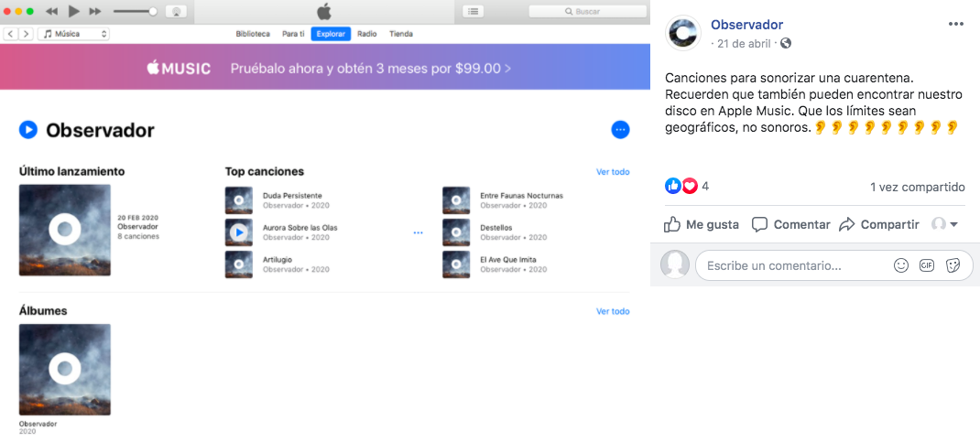
Task: Open the Radio tab
Action: point(366,34)
